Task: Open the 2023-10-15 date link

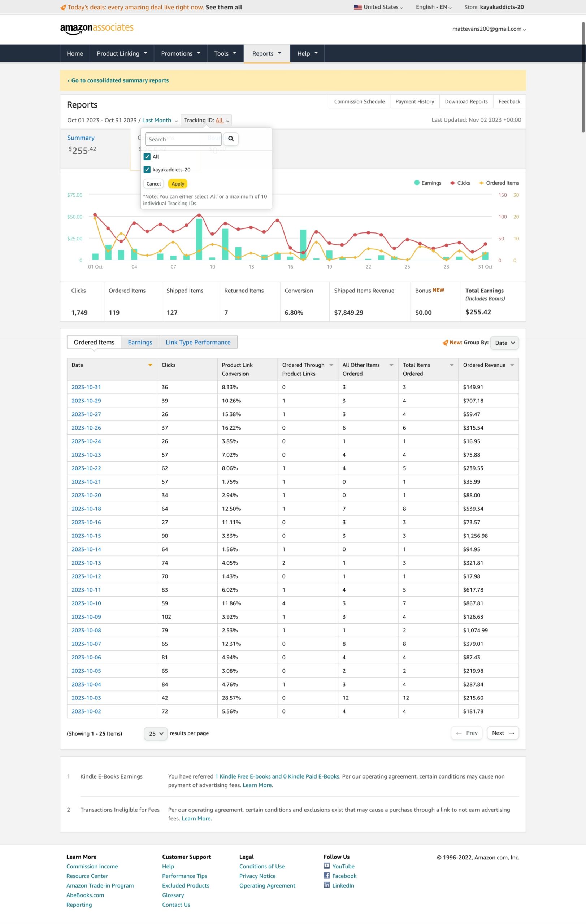Action: (86, 536)
